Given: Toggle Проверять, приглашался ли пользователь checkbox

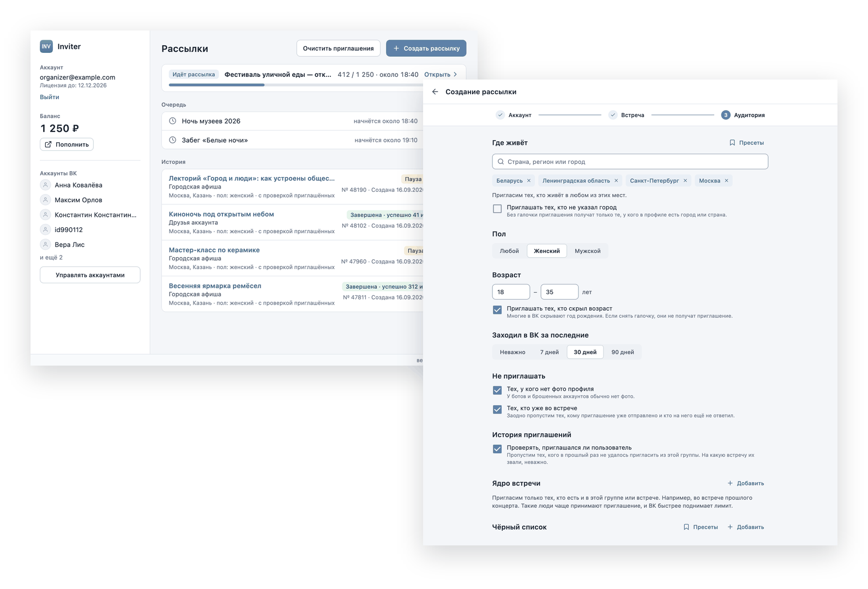Looking at the screenshot, I should 497,449.
